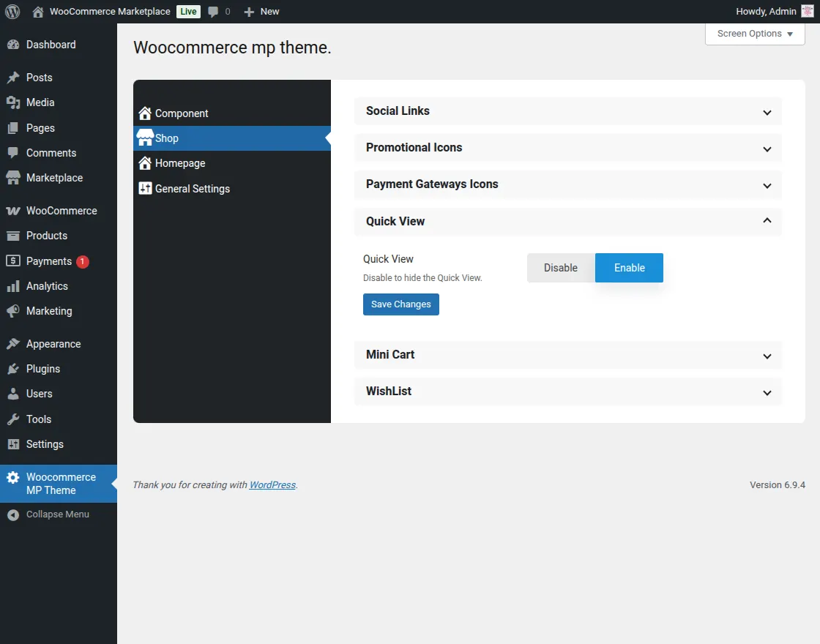The height and width of the screenshot is (644, 820).
Task: Collapse the Quick View section chevron
Action: click(767, 220)
